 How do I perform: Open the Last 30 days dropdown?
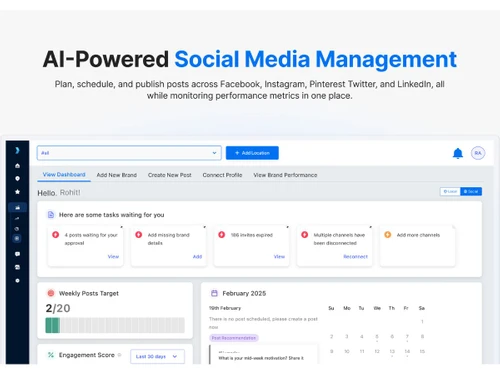(157, 356)
